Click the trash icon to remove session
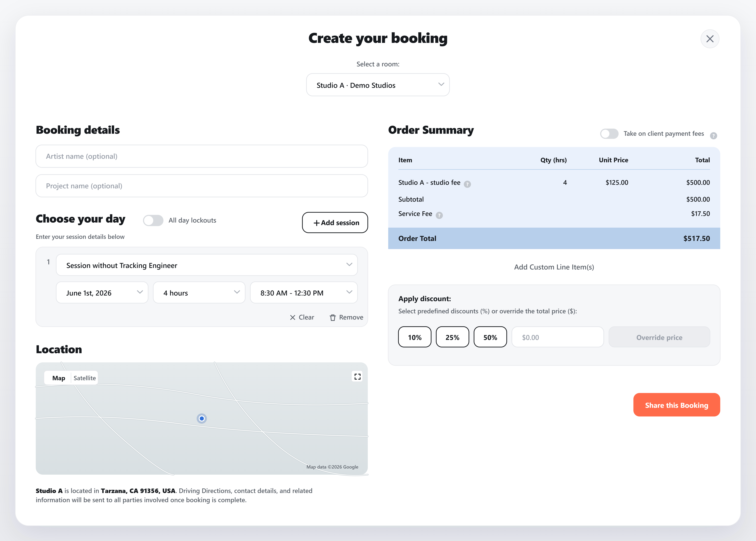Viewport: 756px width, 541px height. tap(333, 317)
